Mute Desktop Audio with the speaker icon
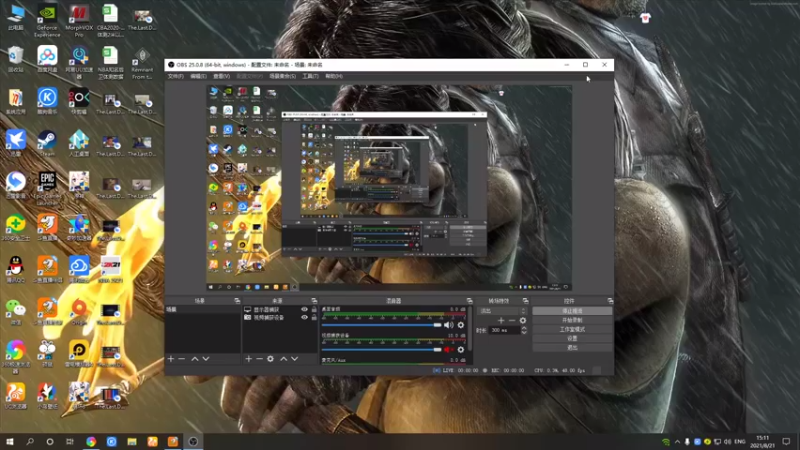800x450 pixels. 448,325
